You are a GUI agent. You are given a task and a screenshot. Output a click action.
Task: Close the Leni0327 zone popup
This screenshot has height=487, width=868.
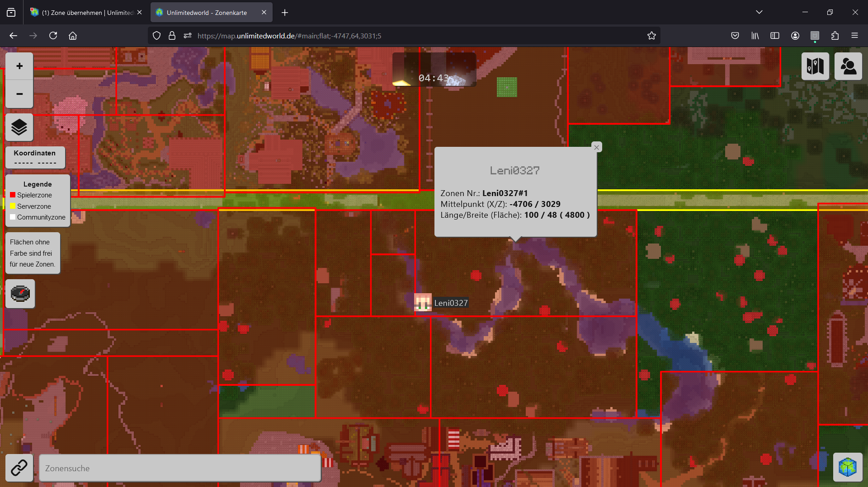coord(597,147)
